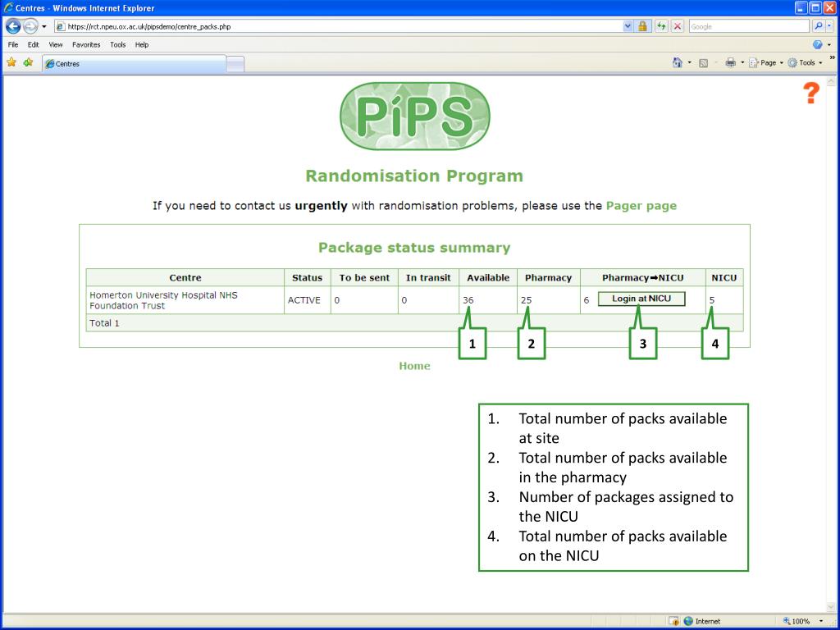Select the Centres browser tab
Image resolution: width=840 pixels, height=630 pixels.
134,64
